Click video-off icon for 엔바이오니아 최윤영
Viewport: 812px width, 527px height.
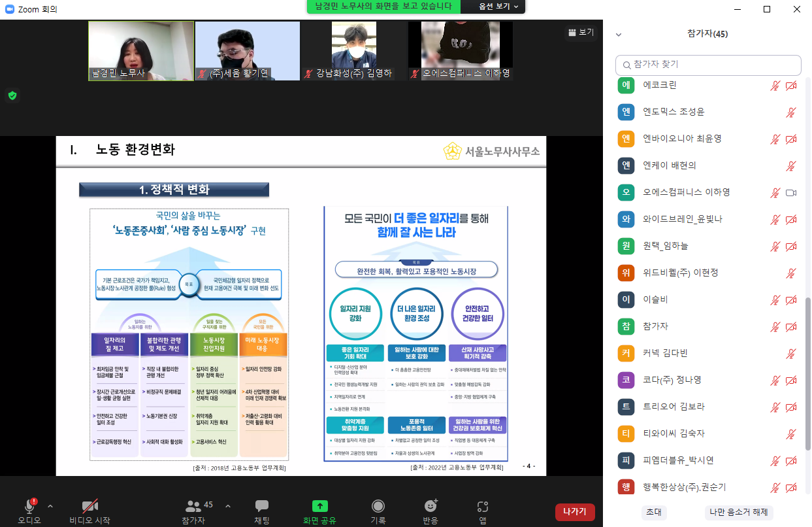point(791,139)
